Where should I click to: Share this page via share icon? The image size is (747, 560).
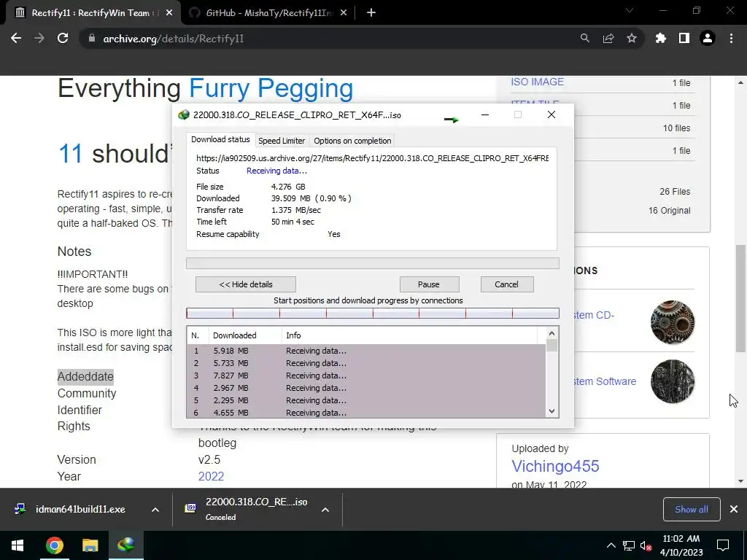tap(608, 38)
